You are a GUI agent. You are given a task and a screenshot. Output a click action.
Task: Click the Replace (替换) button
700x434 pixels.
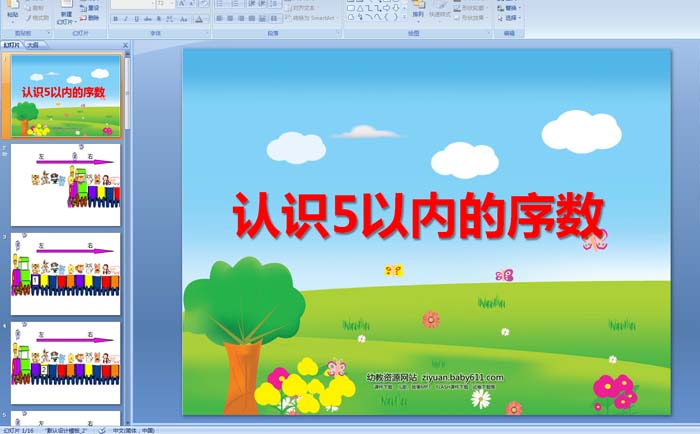pos(509,8)
